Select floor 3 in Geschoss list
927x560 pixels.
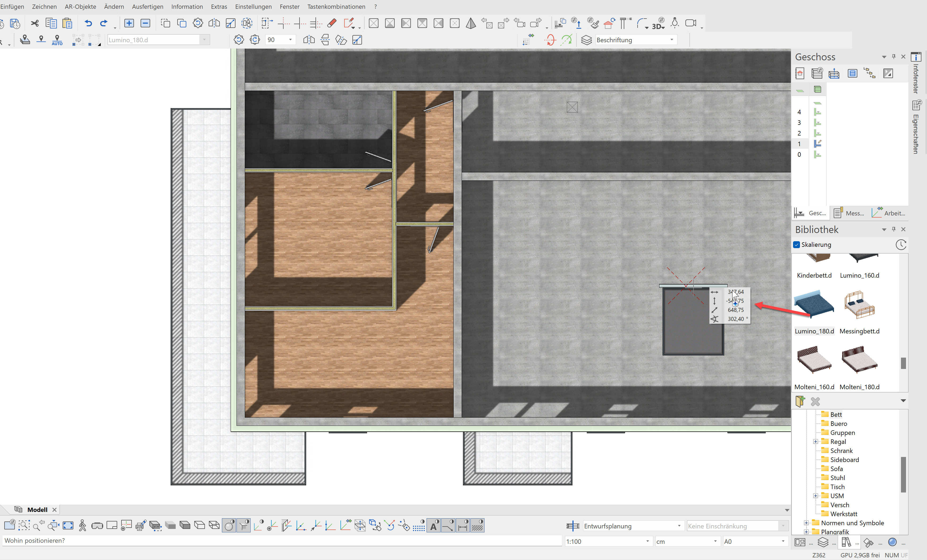[x=799, y=123]
